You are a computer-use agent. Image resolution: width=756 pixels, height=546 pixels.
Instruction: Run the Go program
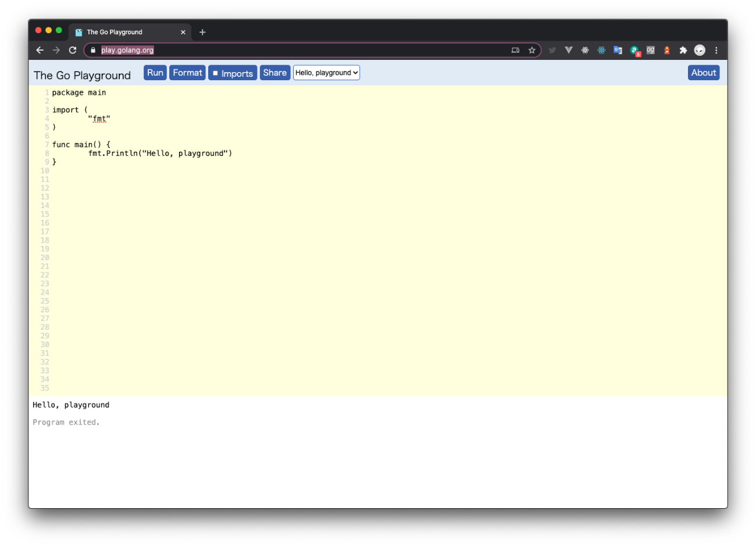[155, 73]
